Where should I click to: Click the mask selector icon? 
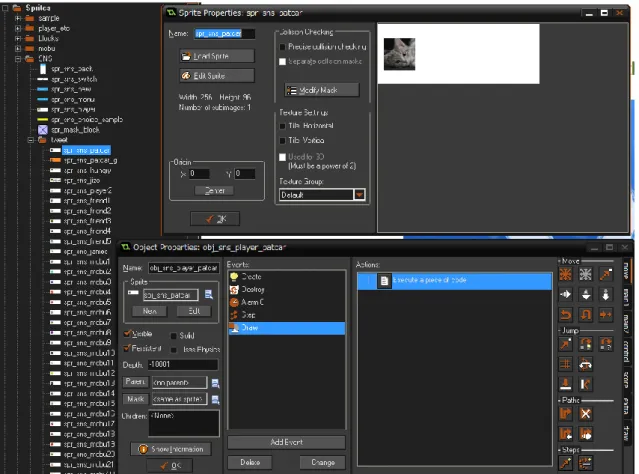216,399
